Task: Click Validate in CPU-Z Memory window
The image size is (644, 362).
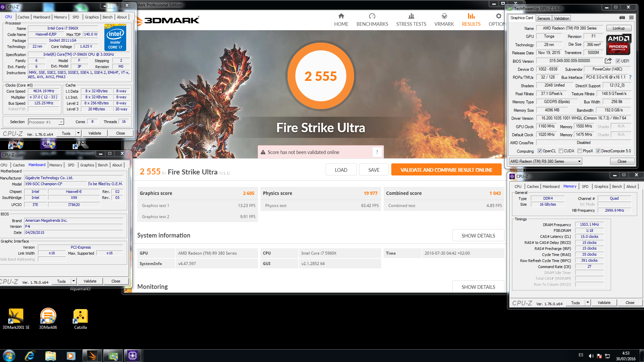Action: (604, 303)
